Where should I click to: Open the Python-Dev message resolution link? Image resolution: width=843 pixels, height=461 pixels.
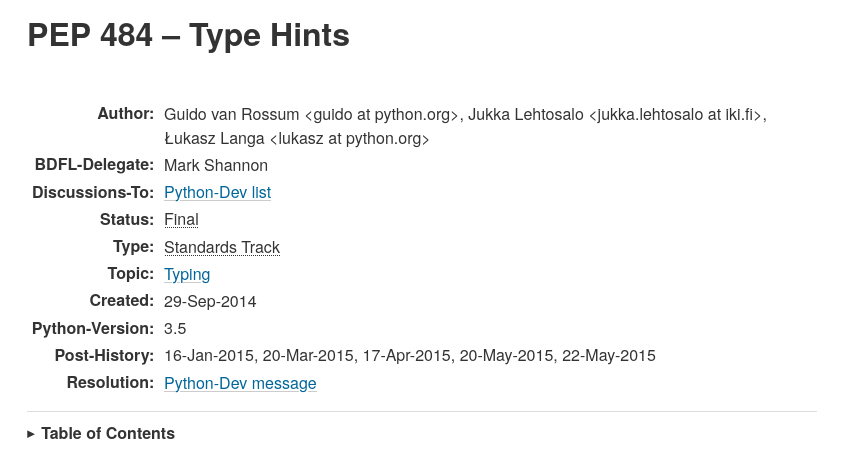click(240, 384)
